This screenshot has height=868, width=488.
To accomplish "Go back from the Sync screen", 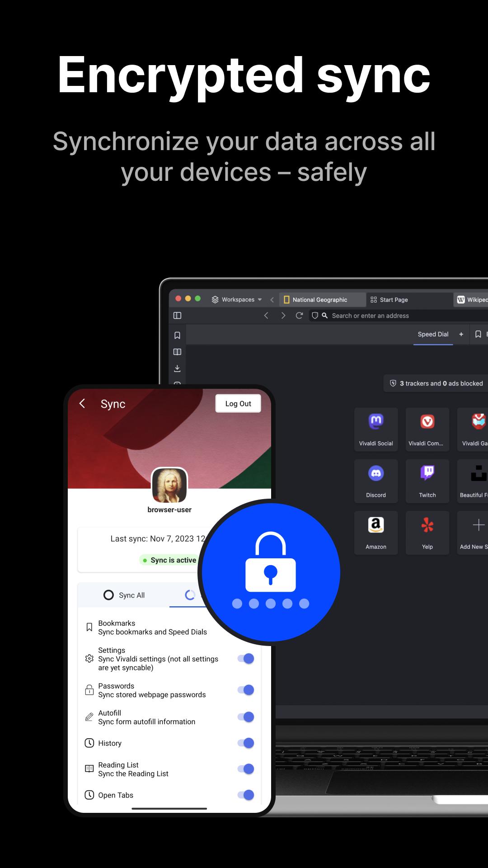I will tap(82, 403).
